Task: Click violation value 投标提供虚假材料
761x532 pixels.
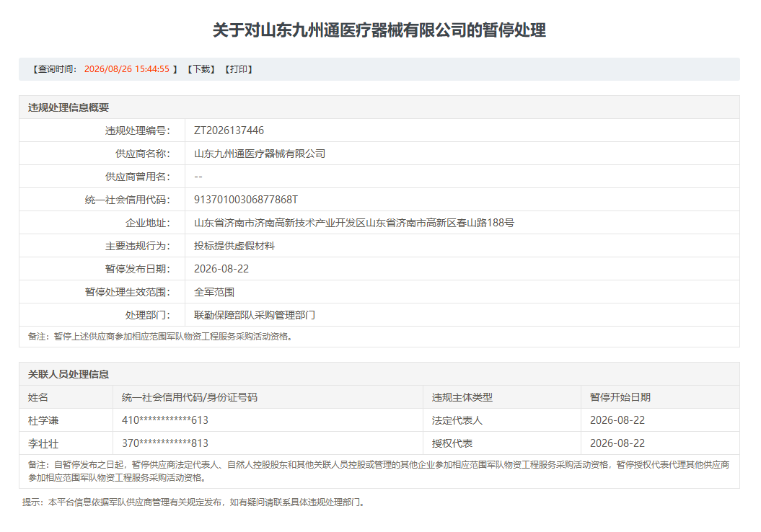Action: pos(234,246)
